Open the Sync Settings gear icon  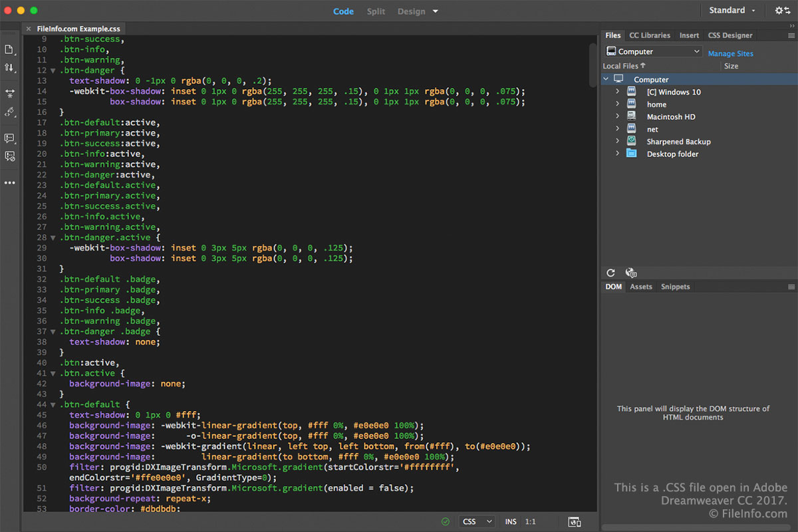pos(782,11)
